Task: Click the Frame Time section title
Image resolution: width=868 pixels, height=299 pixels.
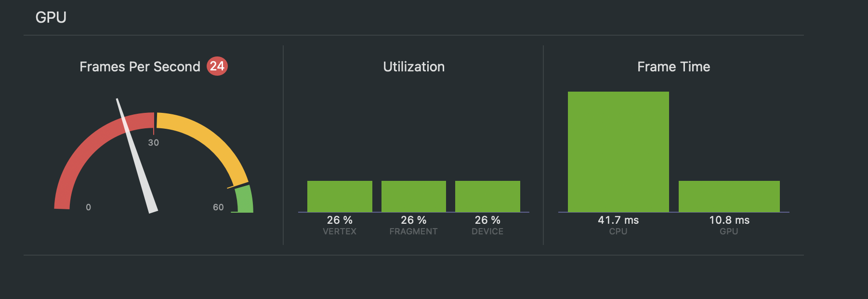Action: 673,67
